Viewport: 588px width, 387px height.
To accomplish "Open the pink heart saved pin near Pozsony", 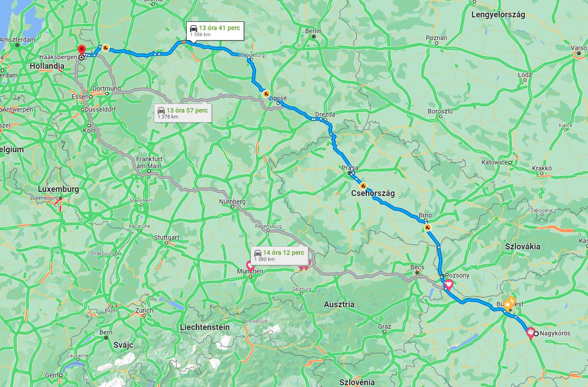I will [x=448, y=286].
